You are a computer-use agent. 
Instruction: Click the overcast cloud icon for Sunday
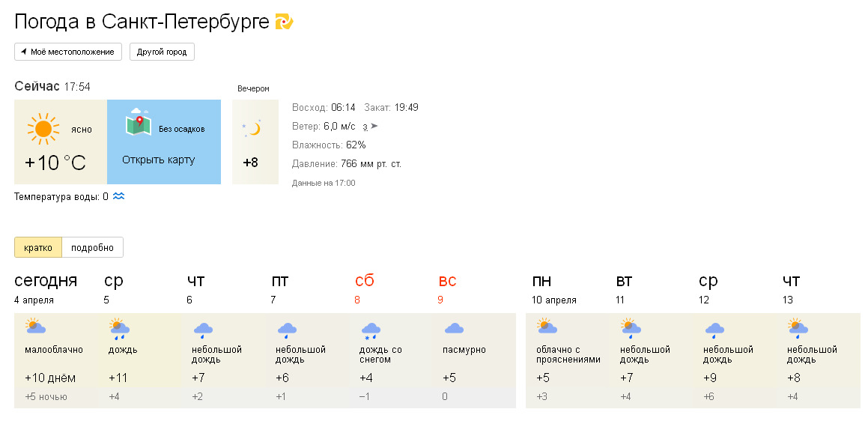tap(454, 328)
